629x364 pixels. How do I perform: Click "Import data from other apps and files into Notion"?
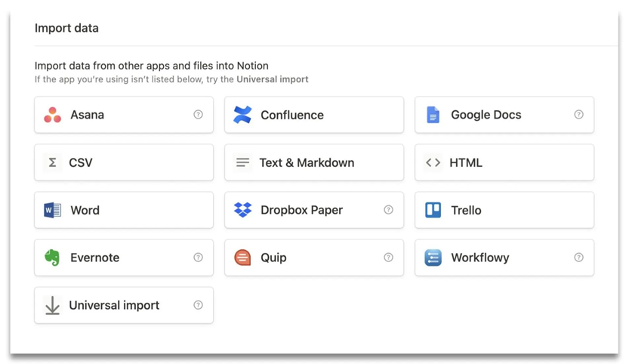click(152, 66)
